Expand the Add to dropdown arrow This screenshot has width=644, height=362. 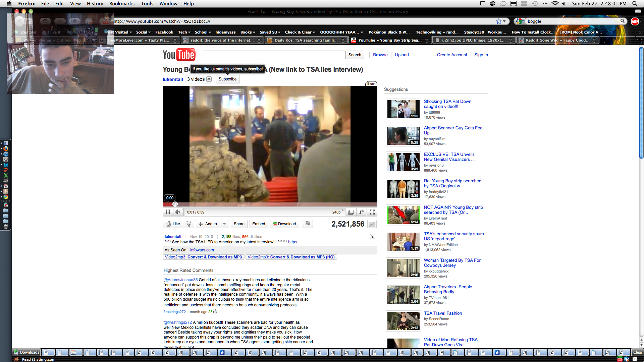click(x=224, y=224)
